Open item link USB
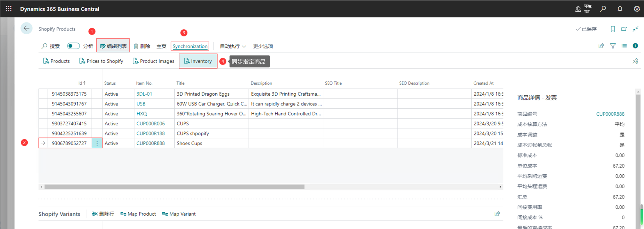This screenshot has width=644, height=229. coord(141,104)
